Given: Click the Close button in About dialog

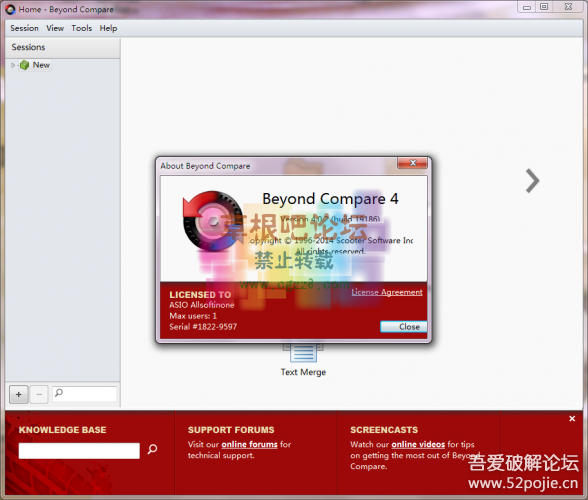Looking at the screenshot, I should [x=404, y=327].
